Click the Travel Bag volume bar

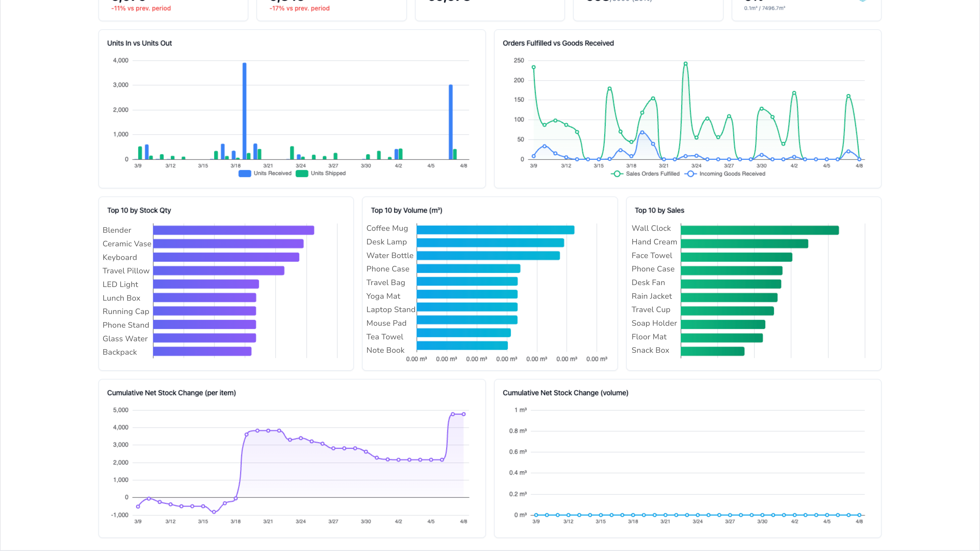click(x=467, y=281)
